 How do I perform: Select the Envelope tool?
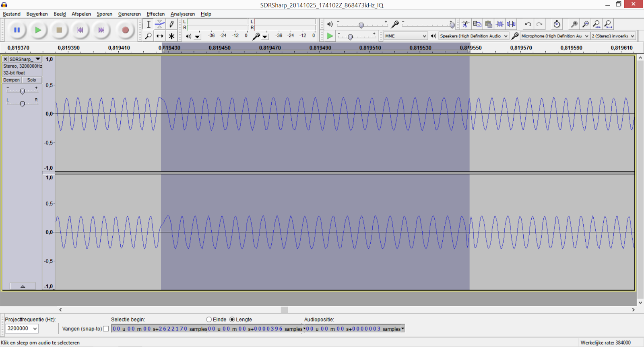pyautogui.click(x=160, y=24)
